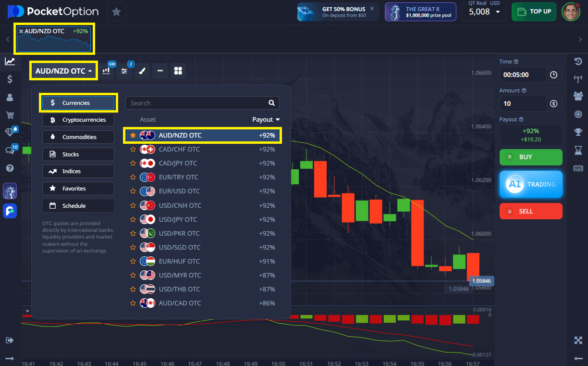Toggle favorite star for CAD/CHF OTC
The height and width of the screenshot is (366, 588).
click(133, 150)
